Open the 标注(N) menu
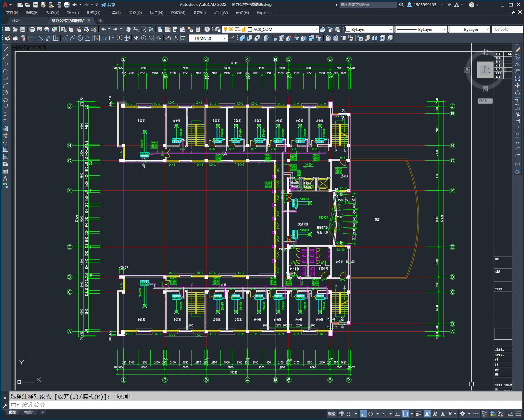Image resolution: width=524 pixels, height=420 pixels. [x=156, y=12]
